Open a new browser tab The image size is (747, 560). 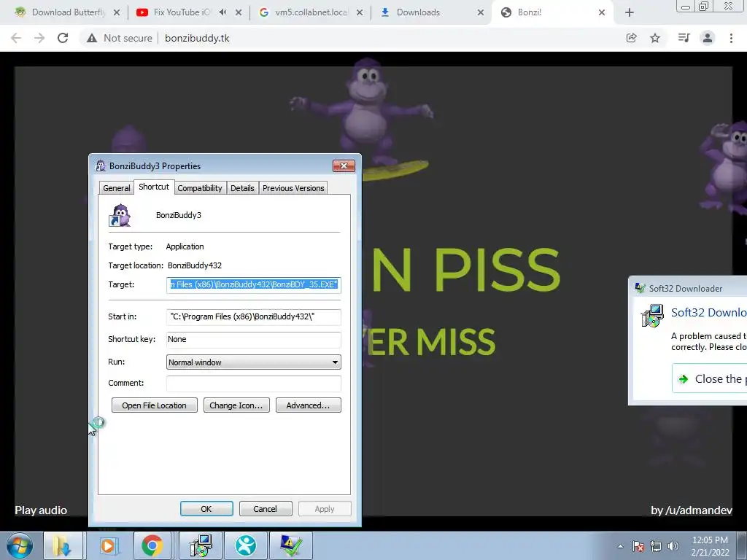[630, 12]
